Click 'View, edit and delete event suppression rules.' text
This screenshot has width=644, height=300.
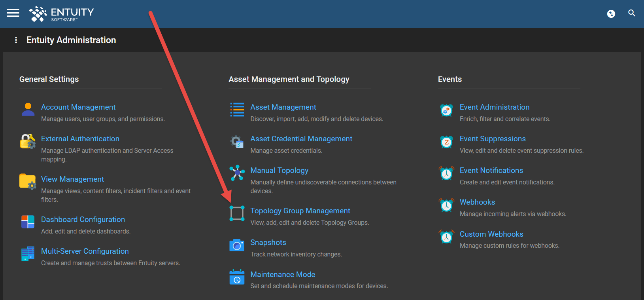point(521,151)
